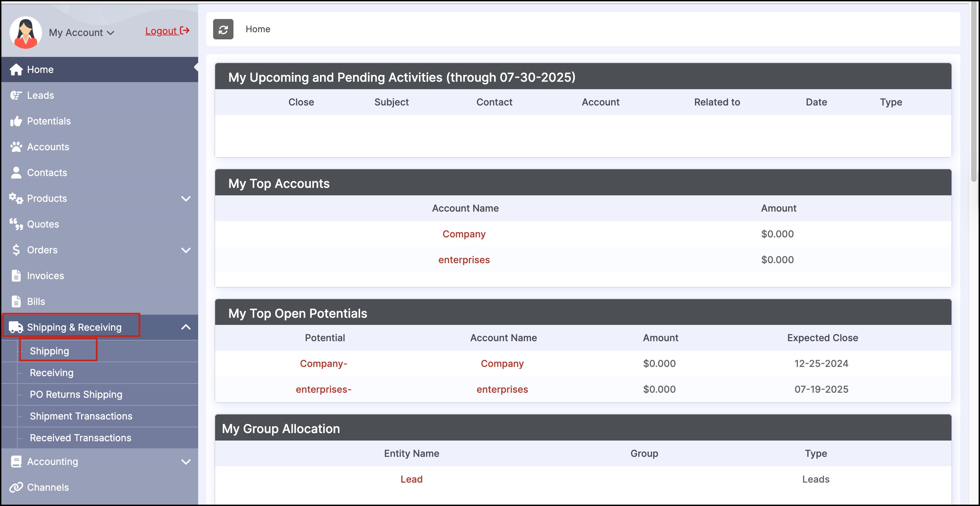The height and width of the screenshot is (506, 980).
Task: Open the Company- potential link
Action: (324, 364)
